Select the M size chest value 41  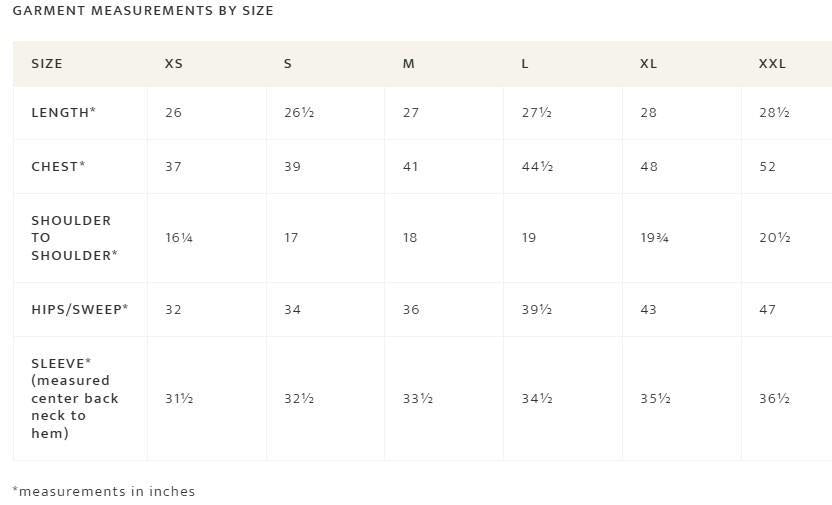(x=411, y=167)
